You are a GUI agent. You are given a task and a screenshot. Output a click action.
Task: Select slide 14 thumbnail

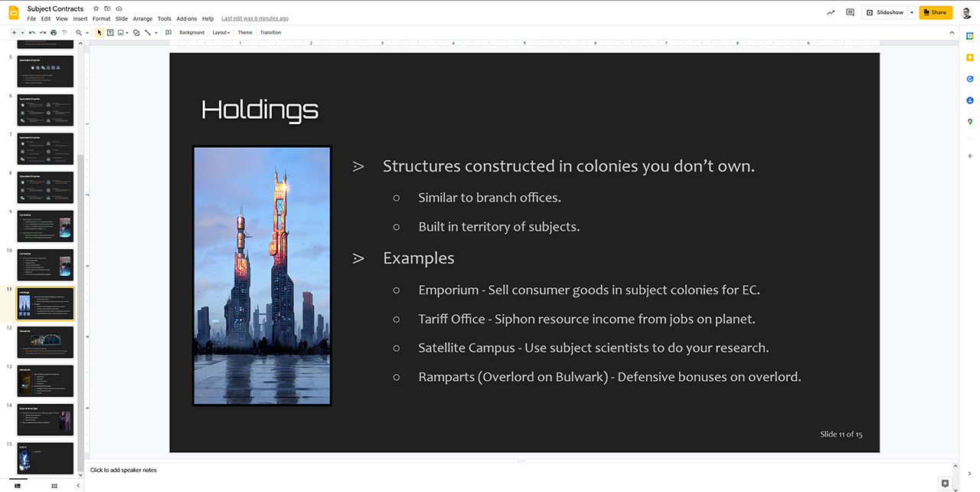(45, 420)
